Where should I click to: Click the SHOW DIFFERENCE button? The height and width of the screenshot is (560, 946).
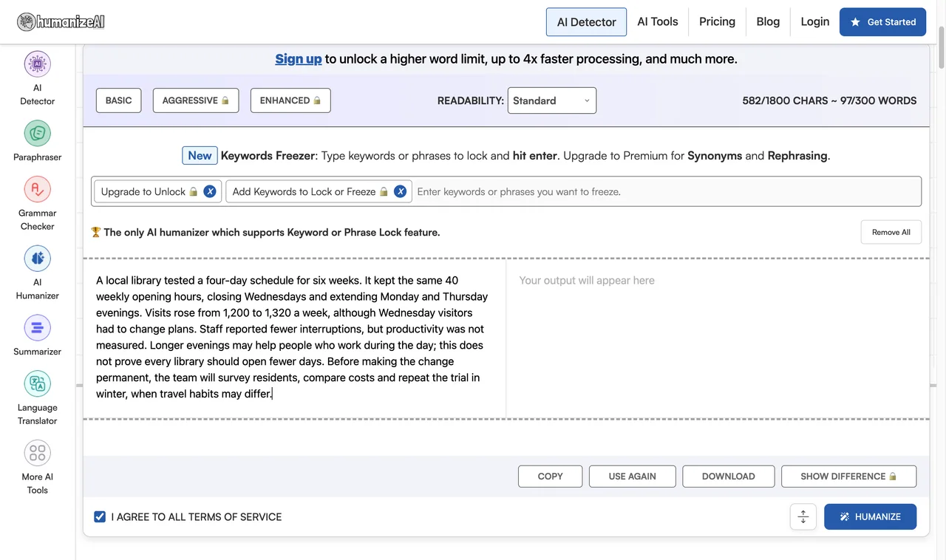point(848,477)
